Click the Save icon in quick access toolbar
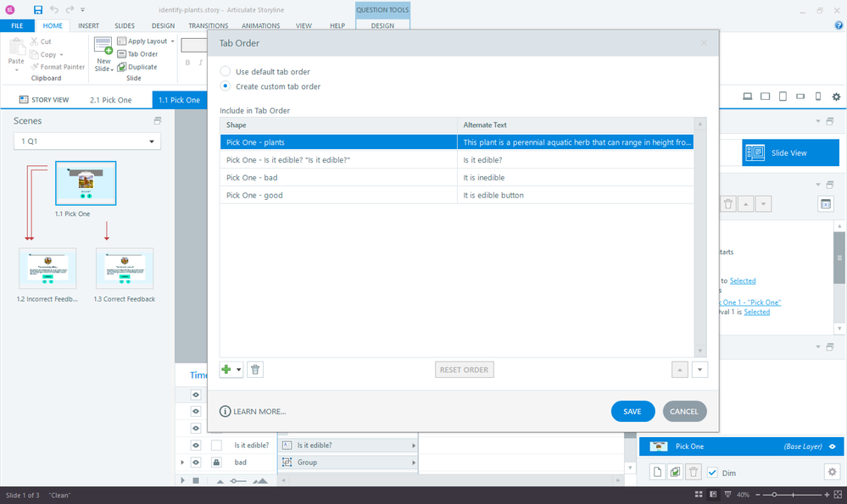Image resolution: width=847 pixels, height=504 pixels. click(x=38, y=9)
